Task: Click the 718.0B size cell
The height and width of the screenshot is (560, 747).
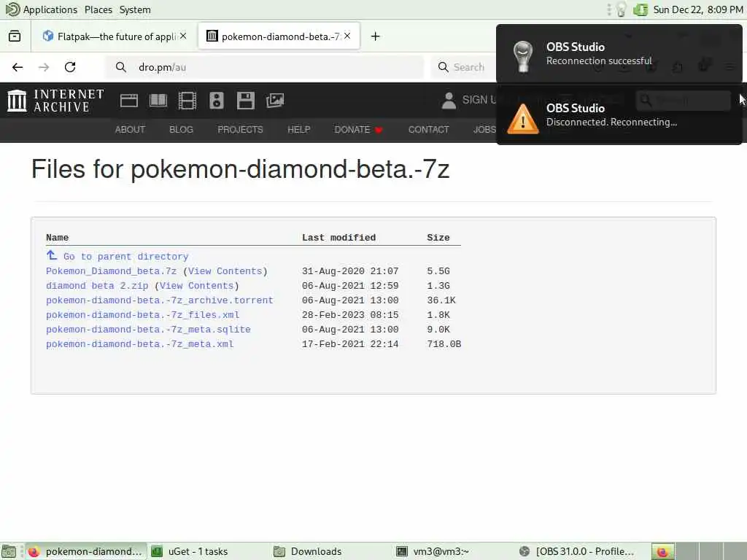Action: (444, 344)
